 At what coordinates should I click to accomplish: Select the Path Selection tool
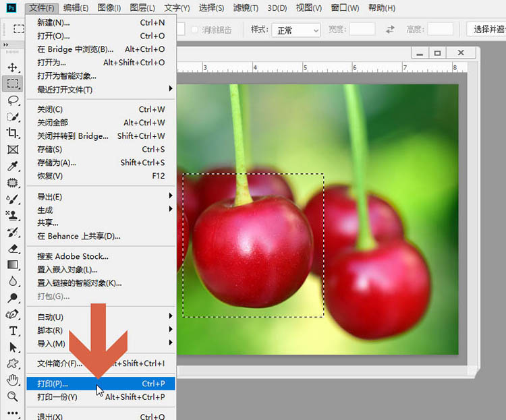[x=13, y=347]
